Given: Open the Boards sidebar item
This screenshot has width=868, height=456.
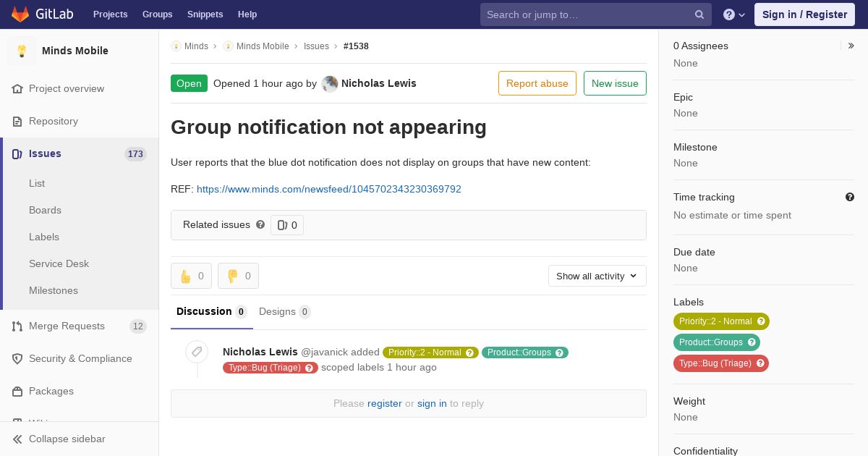Looking at the screenshot, I should [45, 210].
